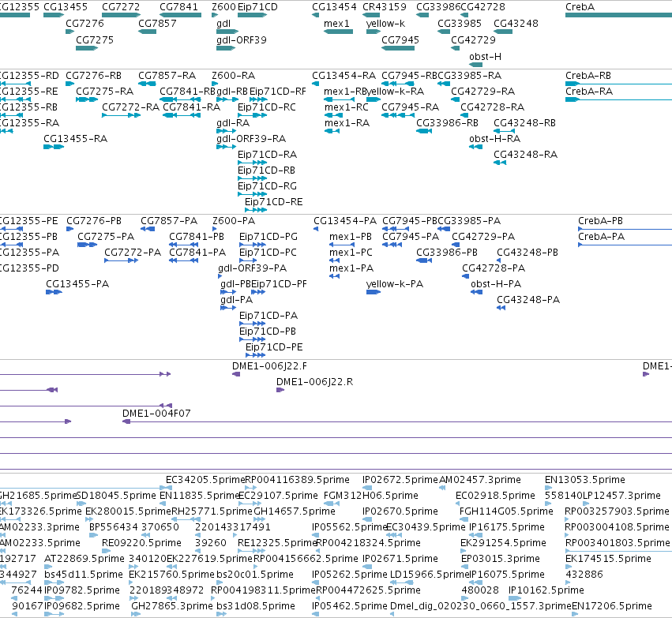Click the yellow-k gene label
This screenshot has height=618, width=672.
(385, 23)
